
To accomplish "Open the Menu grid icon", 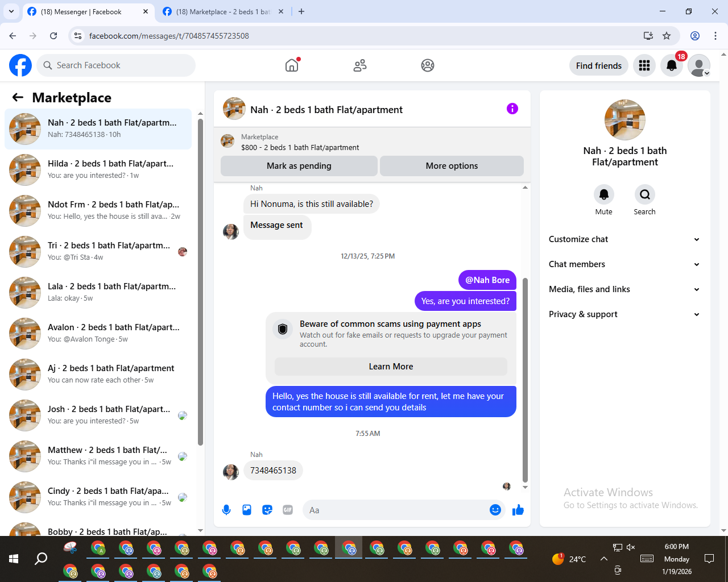I will (644, 65).
